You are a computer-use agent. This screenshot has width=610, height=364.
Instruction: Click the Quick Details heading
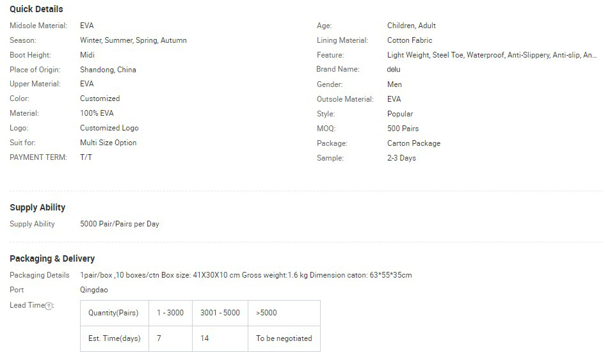[36, 9]
